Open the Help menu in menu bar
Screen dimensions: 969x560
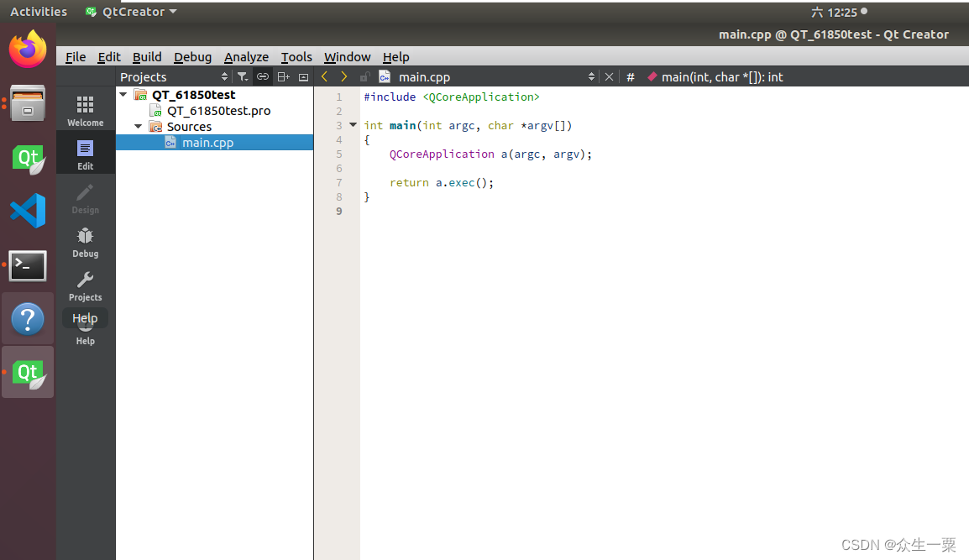coord(395,57)
